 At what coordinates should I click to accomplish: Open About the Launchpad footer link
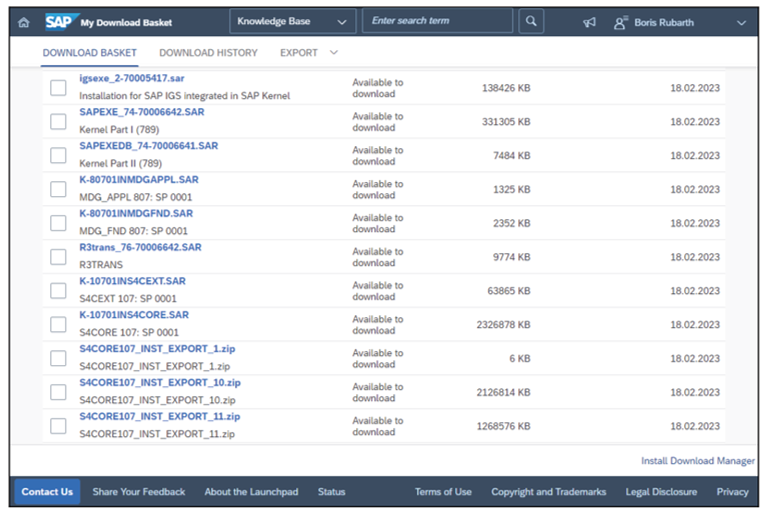point(251,492)
